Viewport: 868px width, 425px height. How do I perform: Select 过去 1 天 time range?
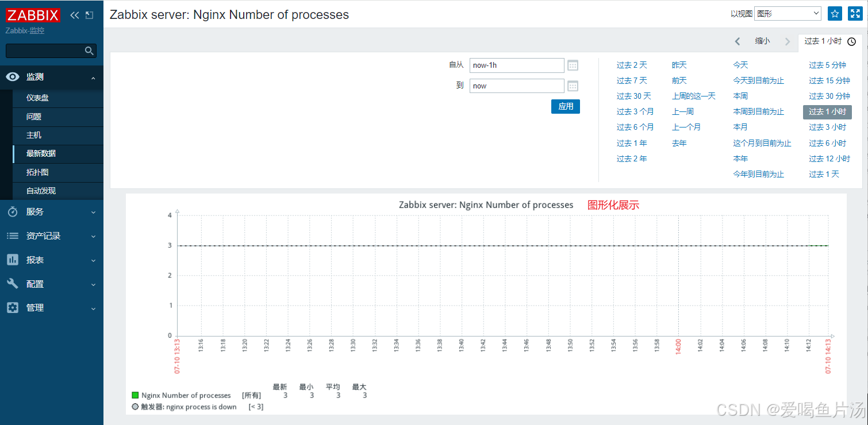point(824,175)
